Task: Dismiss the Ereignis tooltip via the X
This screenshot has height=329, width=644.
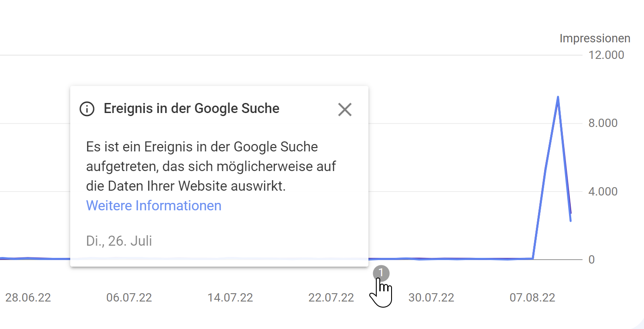Action: [x=345, y=110]
